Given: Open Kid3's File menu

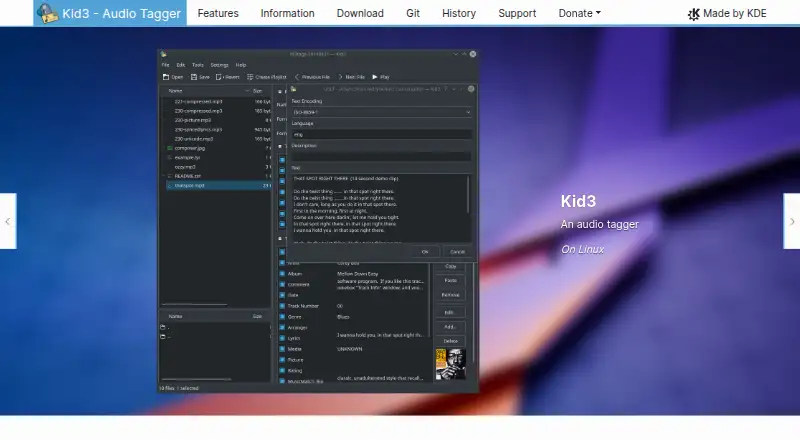Looking at the screenshot, I should coord(165,65).
